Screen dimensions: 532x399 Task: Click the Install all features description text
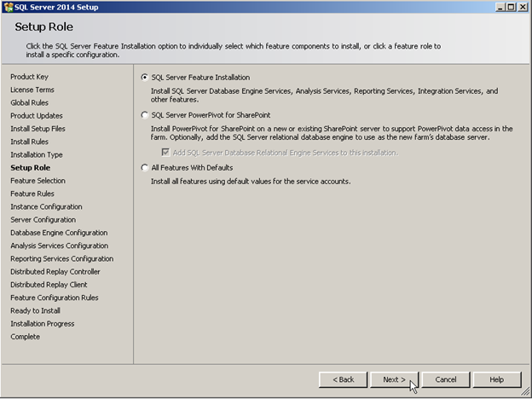(251, 182)
